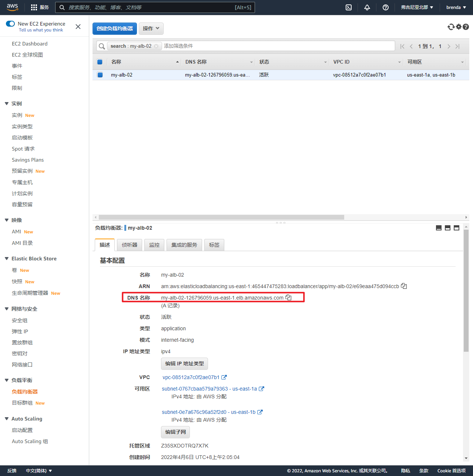Open 启动配置 in sidebar
This screenshot has width=473, height=476.
(x=22, y=430)
